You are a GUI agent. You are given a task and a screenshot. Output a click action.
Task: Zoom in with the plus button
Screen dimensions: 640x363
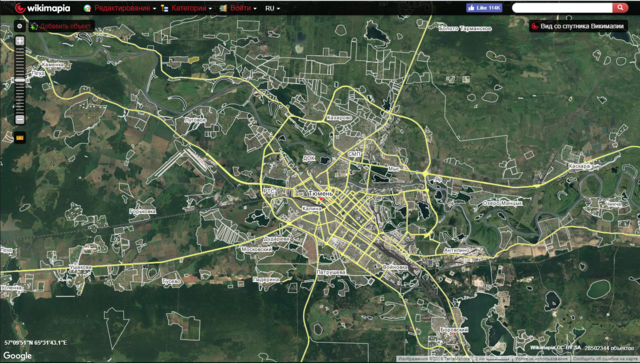click(20, 41)
